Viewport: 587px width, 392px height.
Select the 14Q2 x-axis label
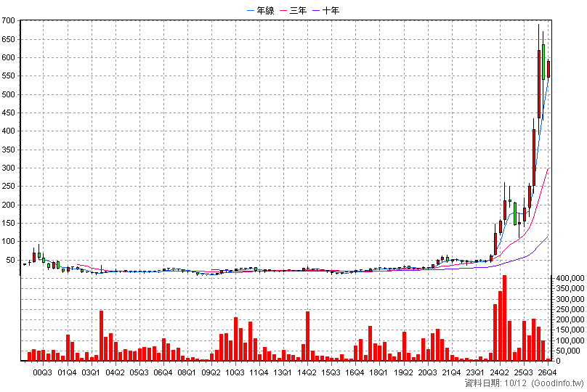tap(307, 372)
